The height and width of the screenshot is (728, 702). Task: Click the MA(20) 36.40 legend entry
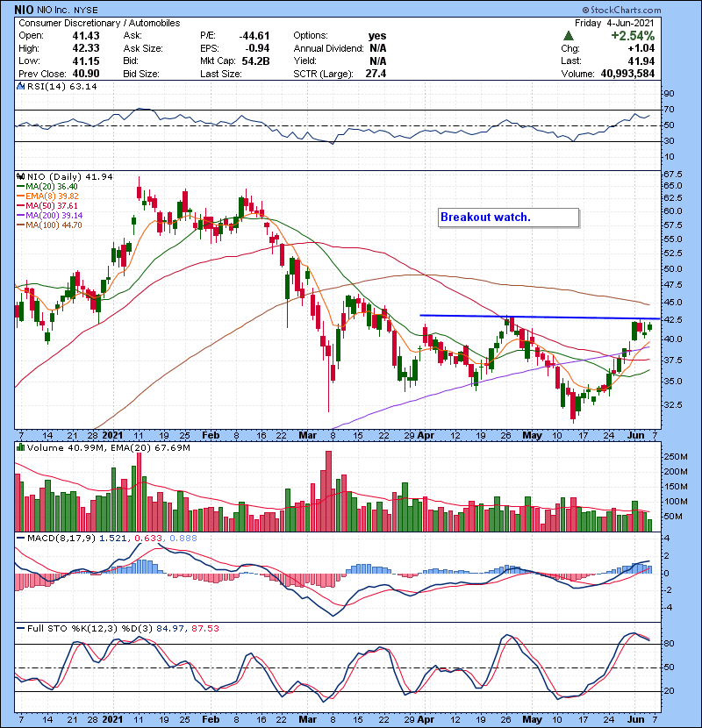[x=47, y=187]
